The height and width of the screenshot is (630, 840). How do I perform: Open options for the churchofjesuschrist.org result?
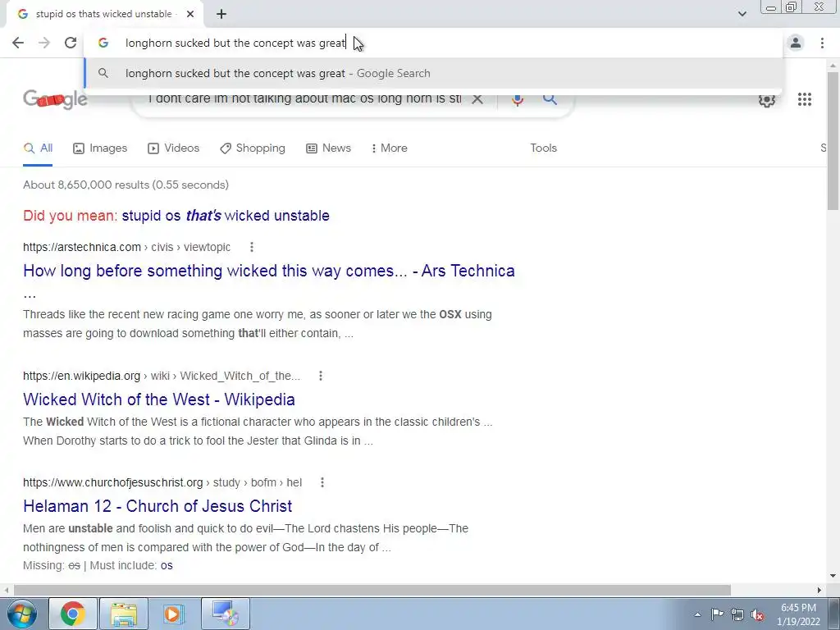tap(322, 482)
